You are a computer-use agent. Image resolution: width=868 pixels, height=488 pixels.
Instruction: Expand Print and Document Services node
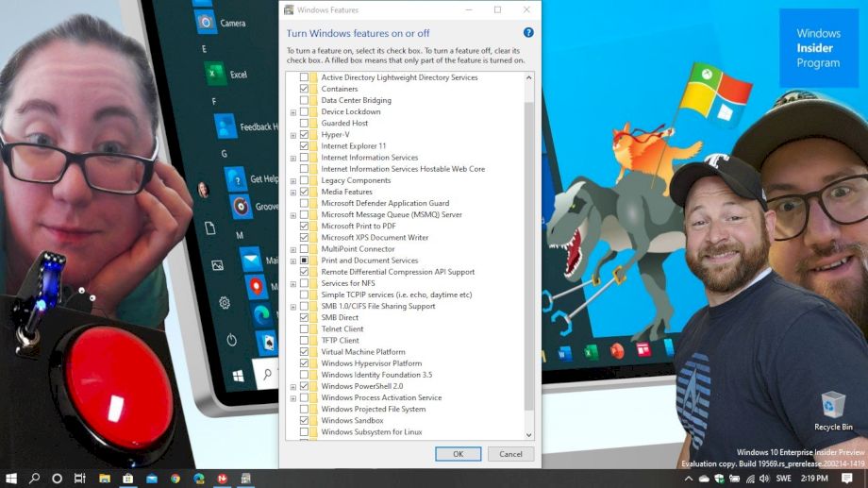(x=292, y=261)
